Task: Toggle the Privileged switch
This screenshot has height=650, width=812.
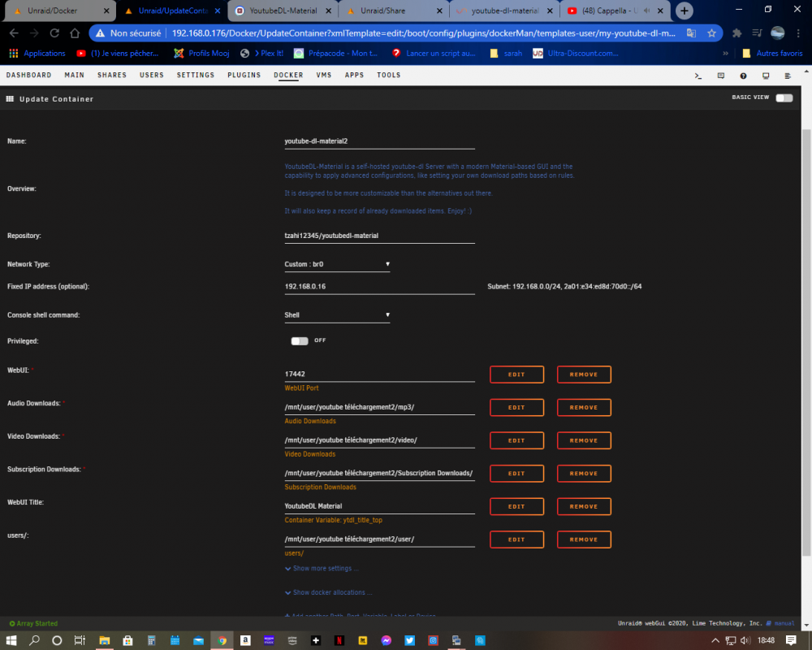Action: 300,340
